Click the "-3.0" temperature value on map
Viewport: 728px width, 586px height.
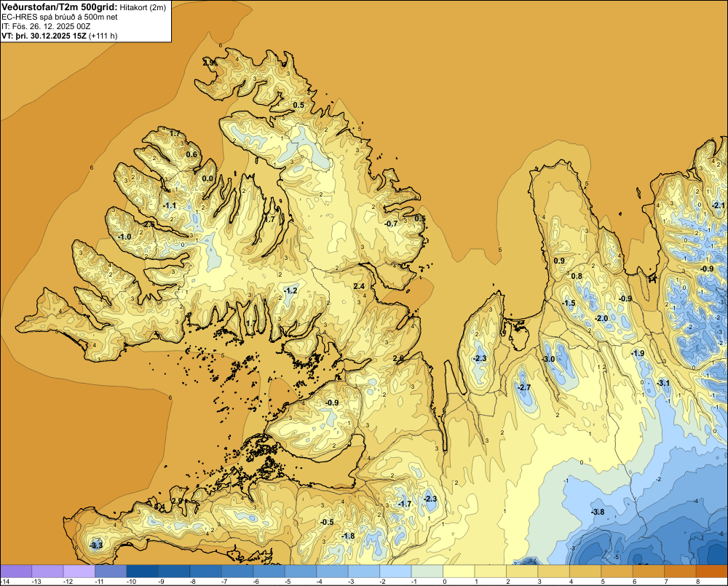(548, 360)
